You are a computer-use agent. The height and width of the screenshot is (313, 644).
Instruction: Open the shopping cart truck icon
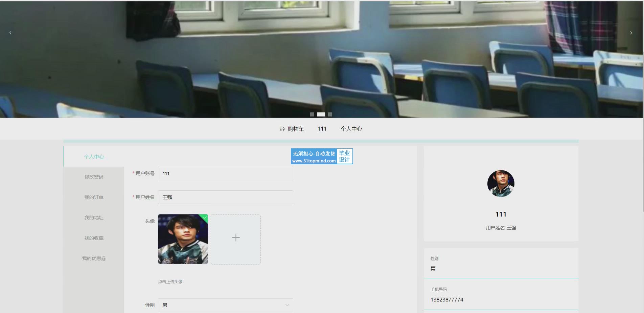pyautogui.click(x=282, y=129)
